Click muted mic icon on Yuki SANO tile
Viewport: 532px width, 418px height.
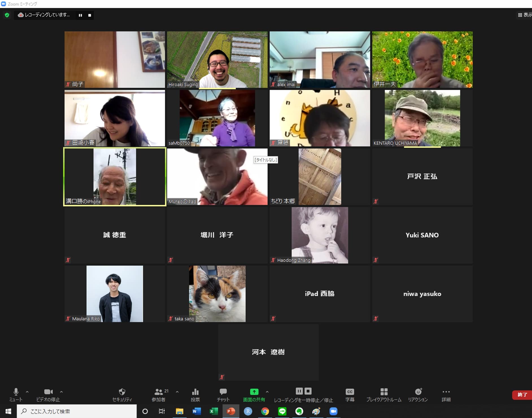coord(376,260)
